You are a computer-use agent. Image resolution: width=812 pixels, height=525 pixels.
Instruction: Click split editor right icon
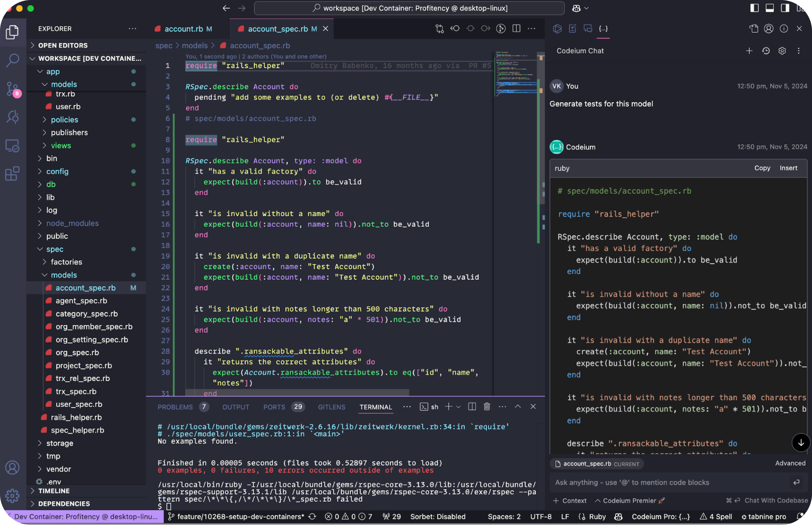click(516, 28)
